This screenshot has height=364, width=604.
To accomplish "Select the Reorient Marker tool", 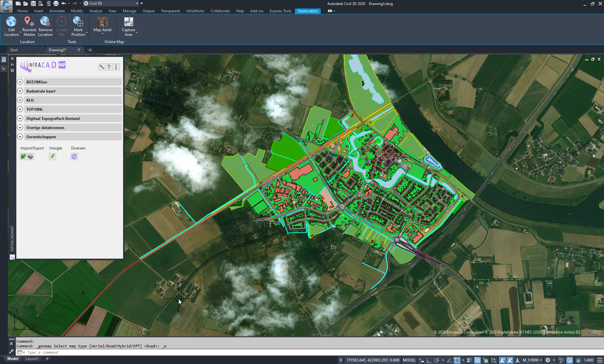I will [29, 22].
